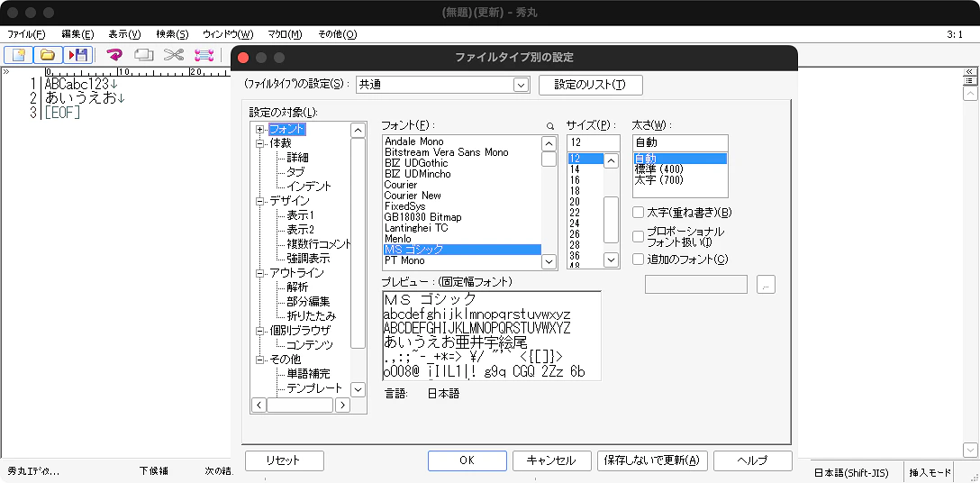The image size is (980, 483).
Task: Click 保存しないで更新(A) button
Action: (x=652, y=460)
